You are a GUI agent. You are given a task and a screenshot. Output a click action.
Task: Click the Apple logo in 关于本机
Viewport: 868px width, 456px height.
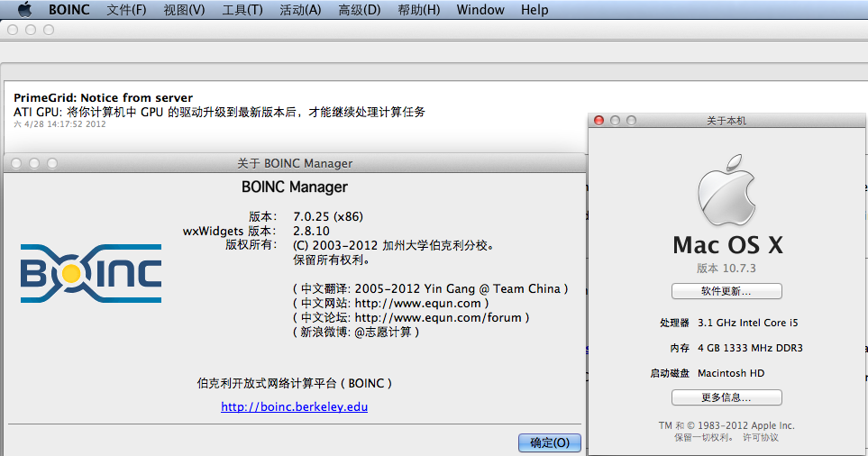(726, 190)
